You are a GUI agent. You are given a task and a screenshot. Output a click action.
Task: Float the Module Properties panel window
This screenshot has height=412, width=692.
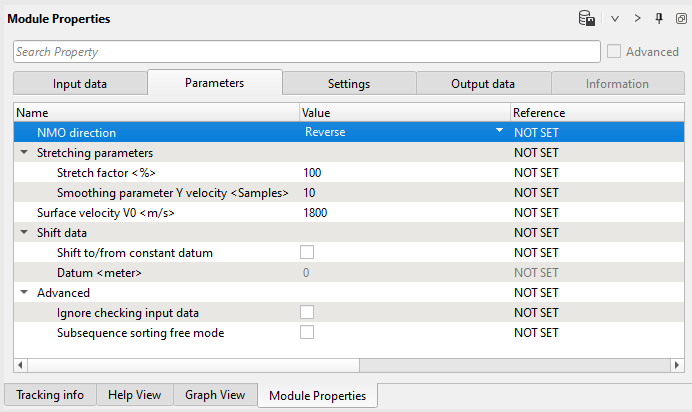(x=680, y=19)
